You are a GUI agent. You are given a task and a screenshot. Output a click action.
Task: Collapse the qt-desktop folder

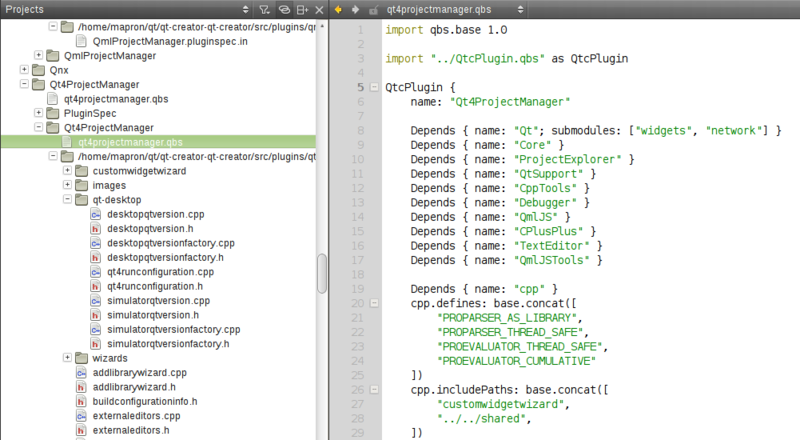tap(67, 199)
